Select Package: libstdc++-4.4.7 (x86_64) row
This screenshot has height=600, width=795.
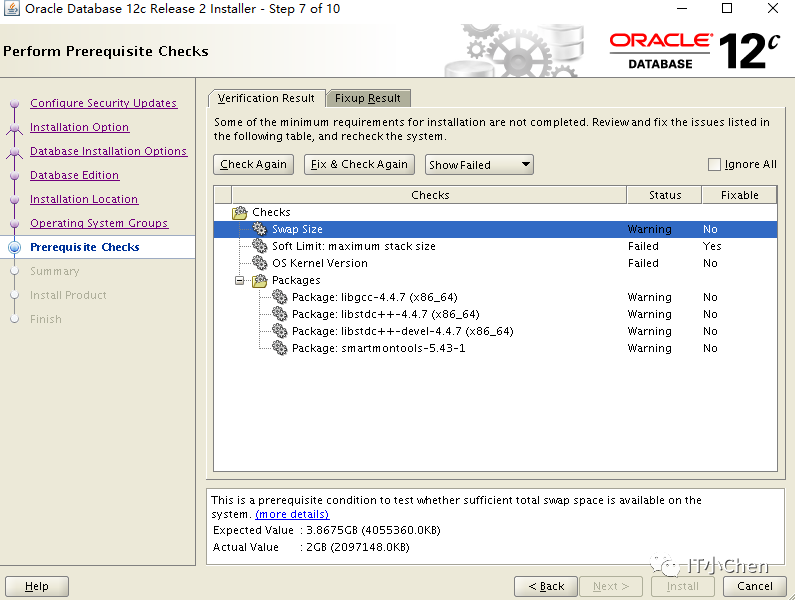coord(495,314)
